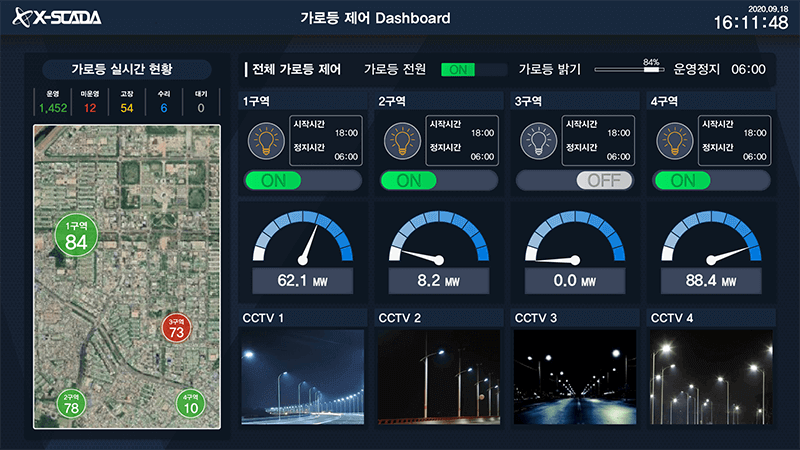
Task: Click the 2구역 section header
Action: pos(439,101)
